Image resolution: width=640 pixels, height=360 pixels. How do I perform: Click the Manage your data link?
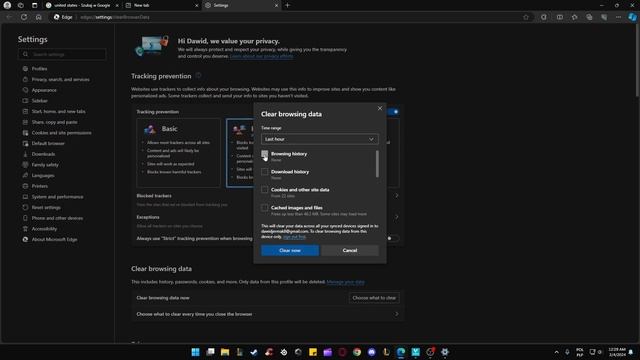[345, 282]
